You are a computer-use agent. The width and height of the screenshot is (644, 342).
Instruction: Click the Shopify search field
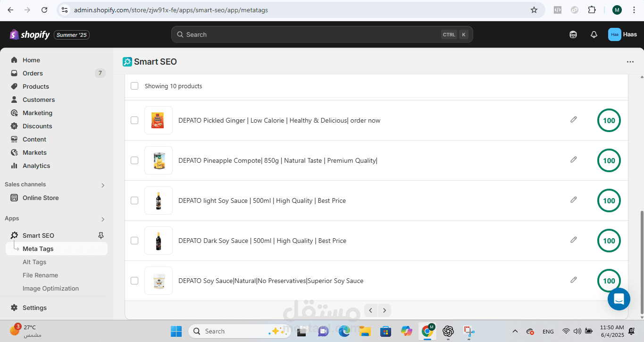click(322, 34)
